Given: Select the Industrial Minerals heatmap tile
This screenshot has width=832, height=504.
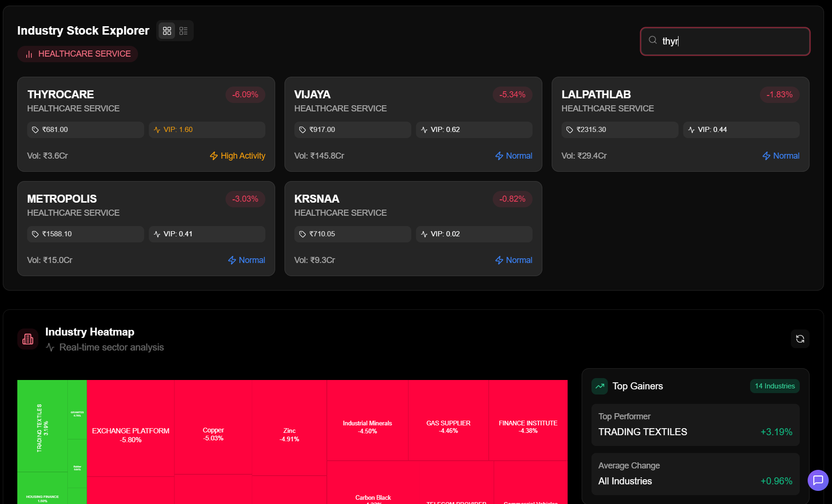Looking at the screenshot, I should coord(367,420).
